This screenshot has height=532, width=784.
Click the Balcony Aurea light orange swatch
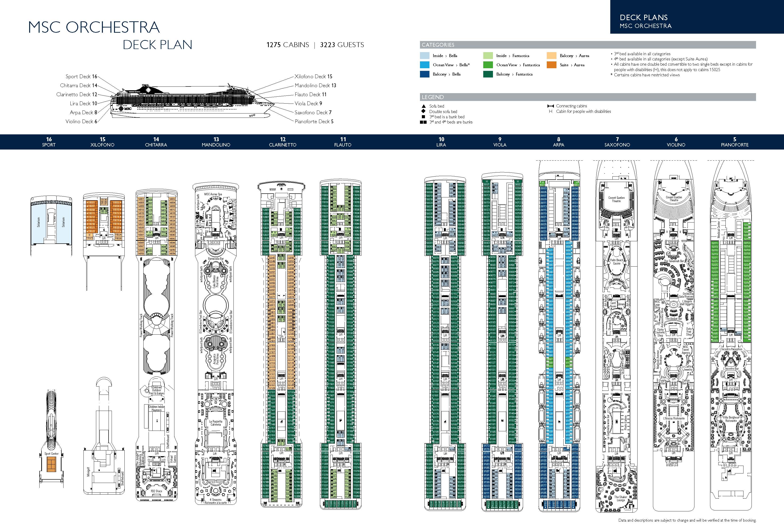552,56
